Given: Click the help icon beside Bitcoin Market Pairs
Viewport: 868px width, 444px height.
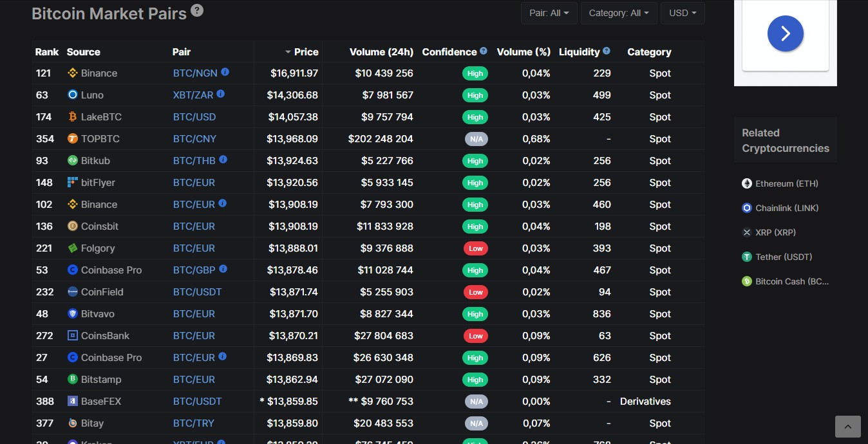Looking at the screenshot, I should click(197, 10).
